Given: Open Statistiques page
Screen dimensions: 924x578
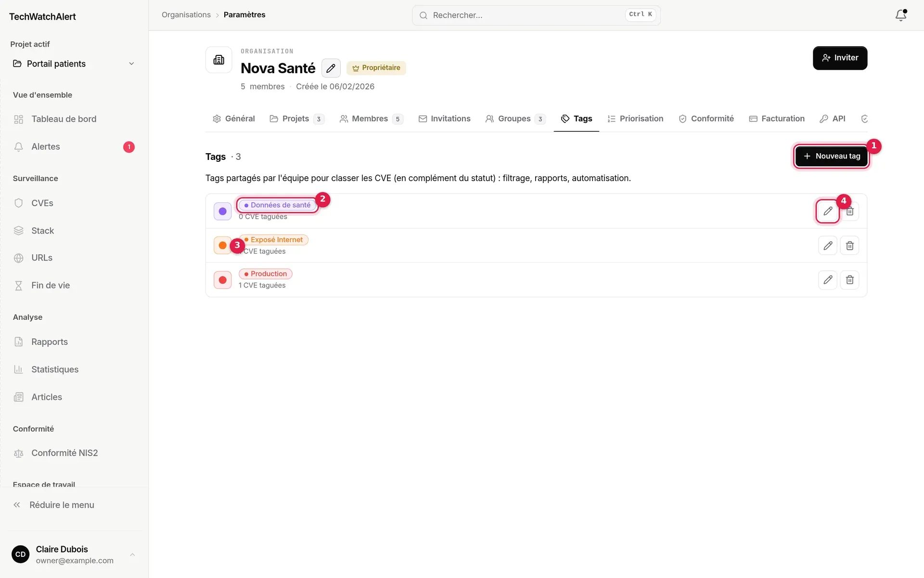Looking at the screenshot, I should coord(74,369).
